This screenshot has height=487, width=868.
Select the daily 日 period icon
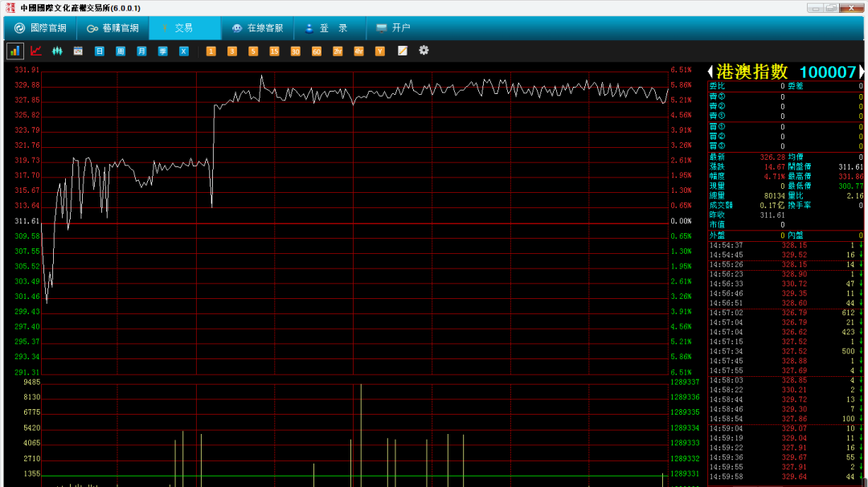click(99, 51)
